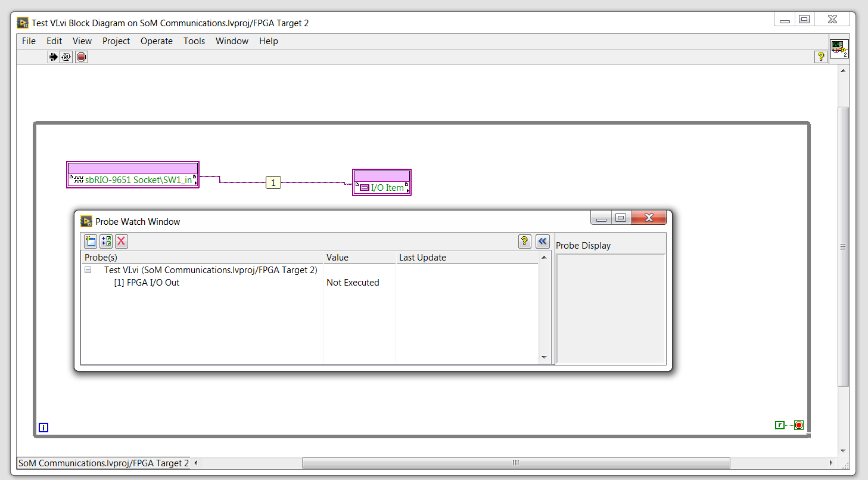Click the probe list scroll up arrow
Image resolution: width=868 pixels, height=480 pixels.
(544, 258)
